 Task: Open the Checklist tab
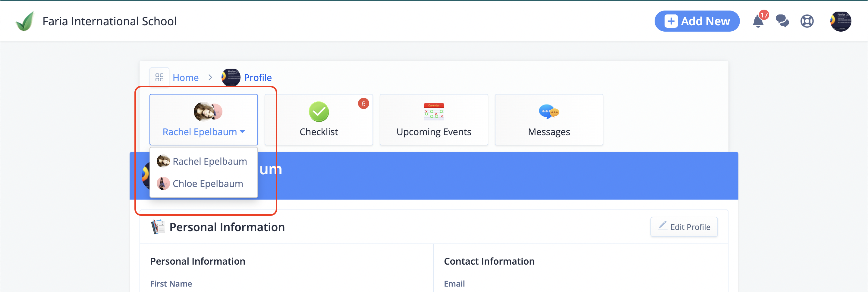point(319,120)
